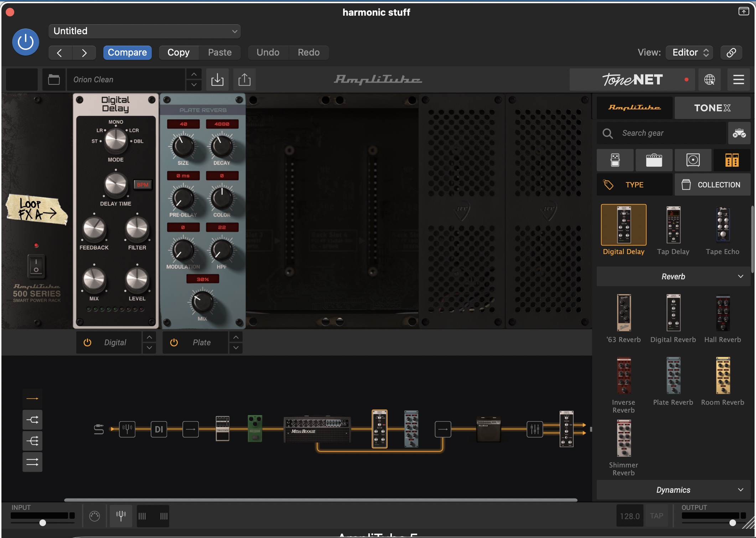Select the amp gear category icon
The image size is (756, 538).
(654, 160)
